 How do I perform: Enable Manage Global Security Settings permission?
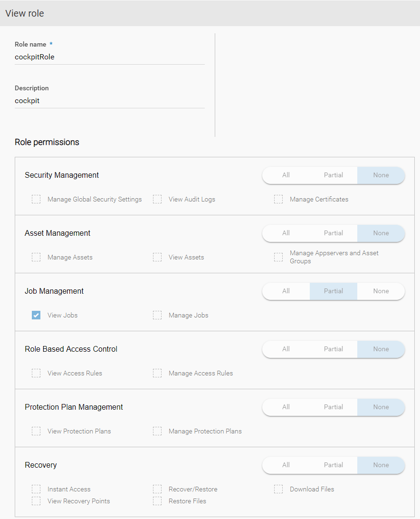(x=36, y=199)
